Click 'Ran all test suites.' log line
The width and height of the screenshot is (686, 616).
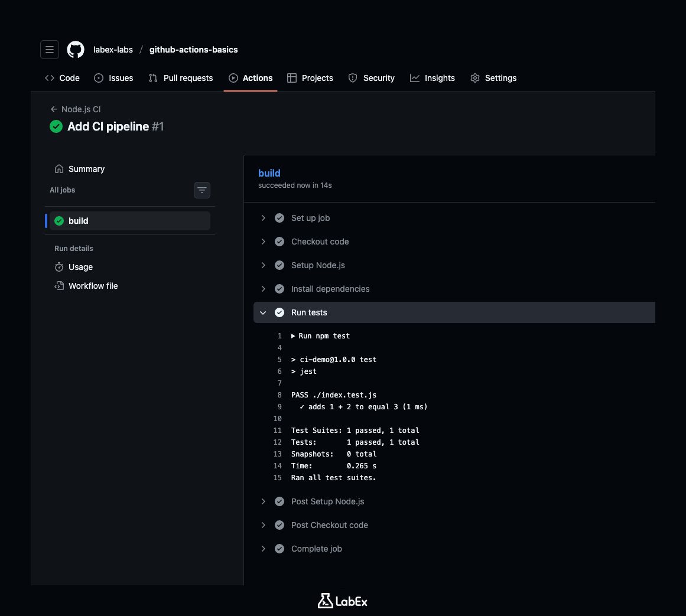334,477
